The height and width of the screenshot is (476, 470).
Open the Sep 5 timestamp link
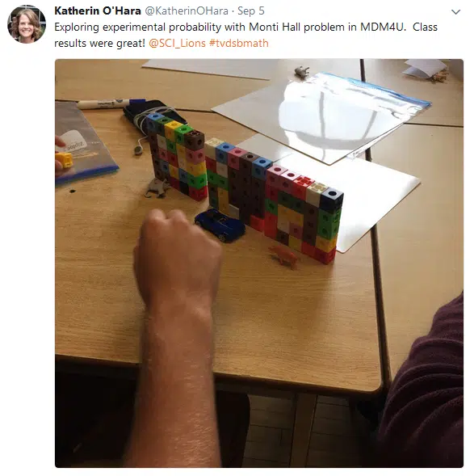(251, 11)
